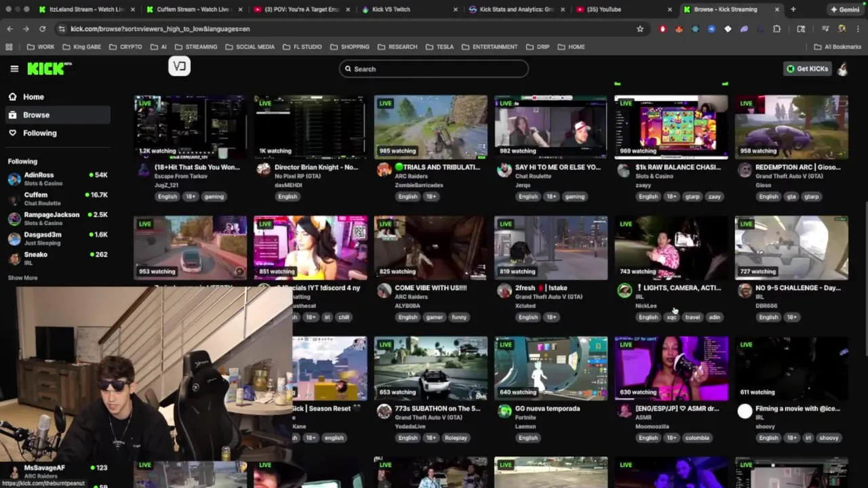Open Sneako in Following list

point(57,258)
